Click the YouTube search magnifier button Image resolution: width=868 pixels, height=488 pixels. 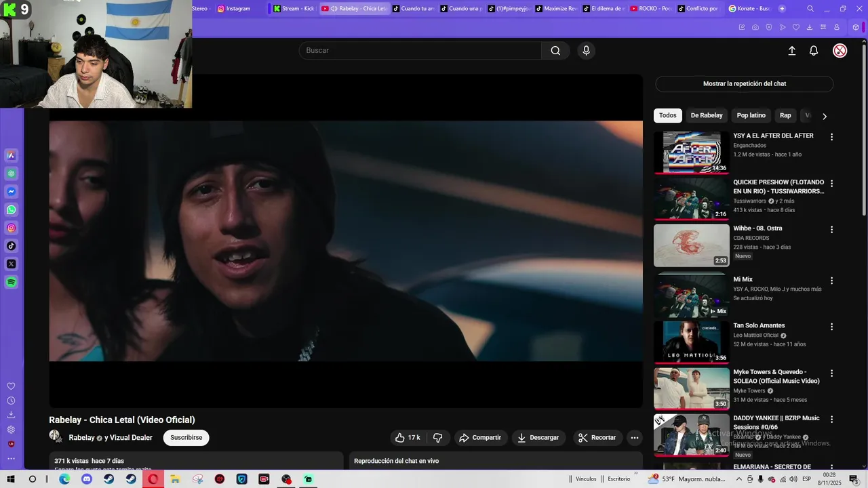point(555,50)
